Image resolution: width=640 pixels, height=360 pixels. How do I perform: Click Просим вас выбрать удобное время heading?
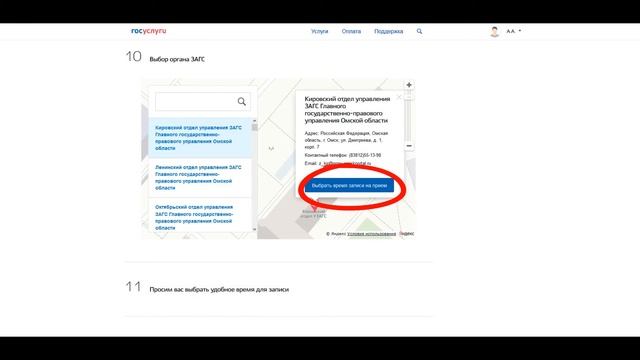click(219, 289)
